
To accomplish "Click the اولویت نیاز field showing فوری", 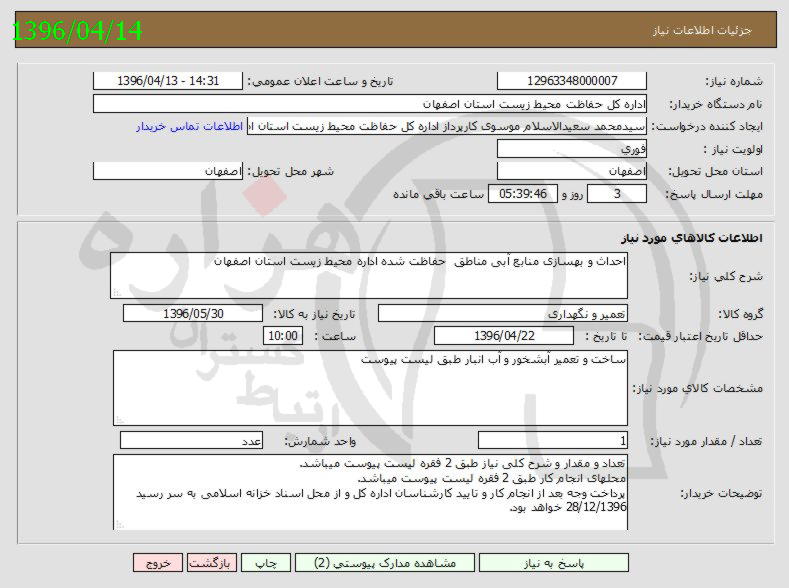I will 572,149.
